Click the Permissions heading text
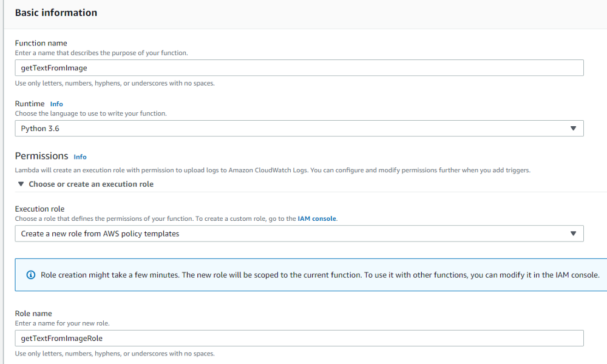This screenshot has height=364, width=607. pos(41,156)
